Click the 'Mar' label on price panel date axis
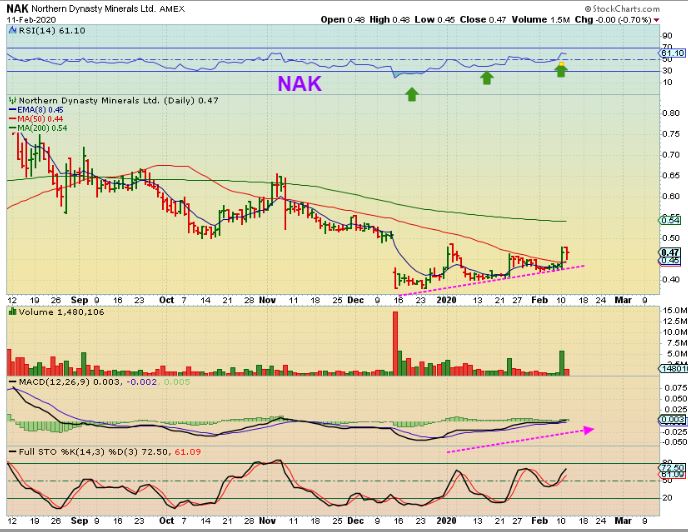This screenshot has height=532, width=688. [623, 300]
